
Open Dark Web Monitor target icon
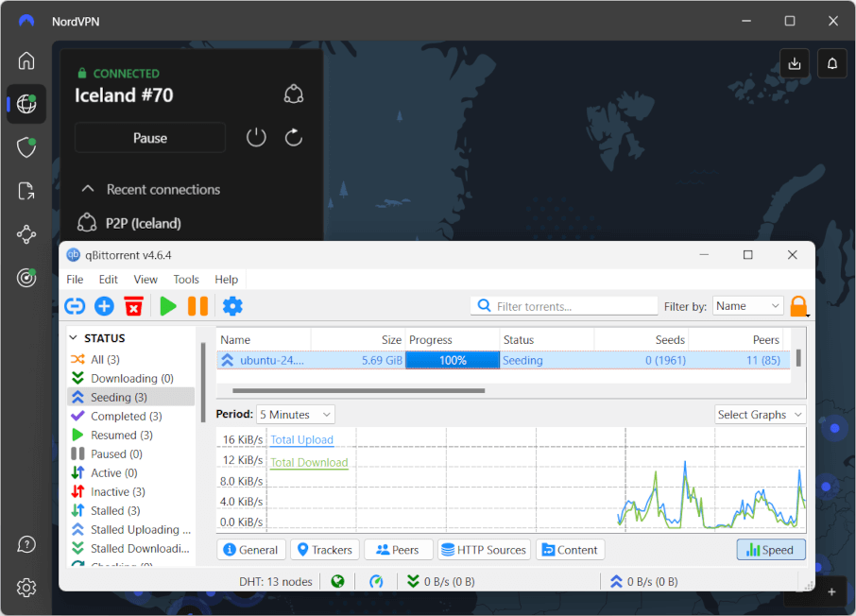tap(26, 278)
